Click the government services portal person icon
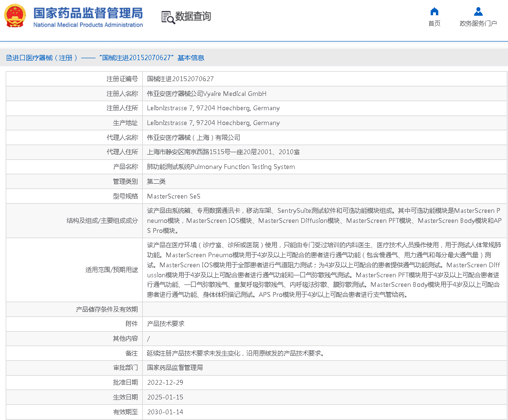 point(478,11)
